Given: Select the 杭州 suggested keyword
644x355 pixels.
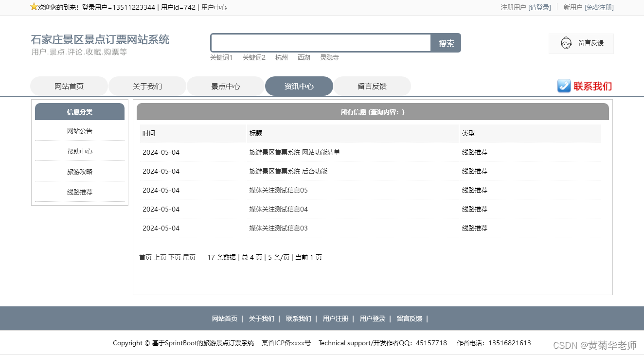Looking at the screenshot, I should (x=282, y=57).
